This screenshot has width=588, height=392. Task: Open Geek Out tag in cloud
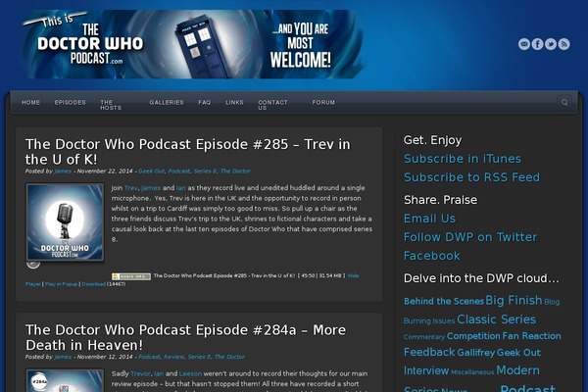coord(518,353)
